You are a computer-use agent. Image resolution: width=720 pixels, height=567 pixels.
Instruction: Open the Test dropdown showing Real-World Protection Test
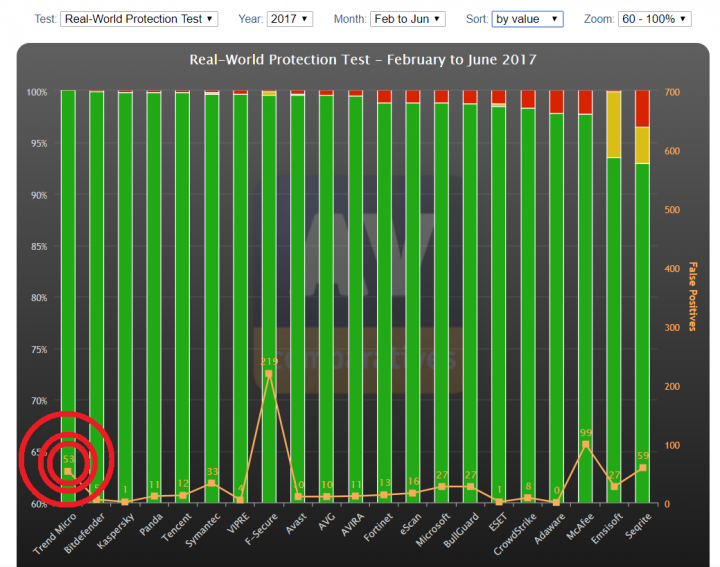[139, 19]
